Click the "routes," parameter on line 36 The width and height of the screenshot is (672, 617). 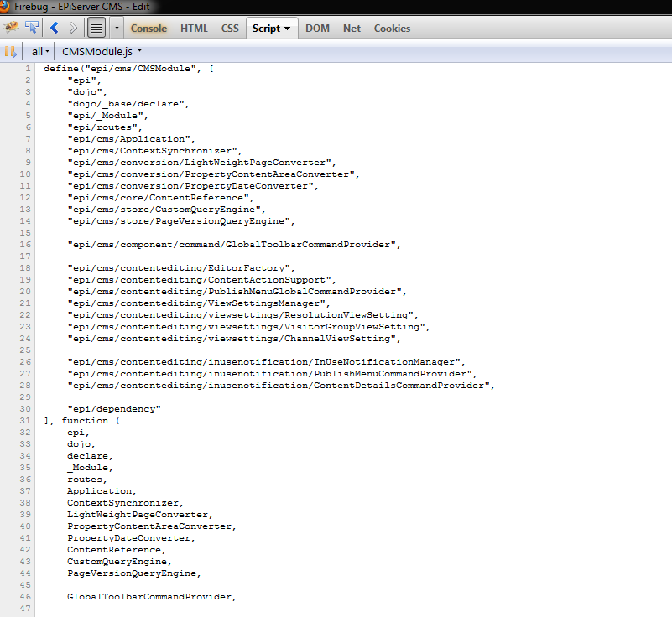click(87, 480)
